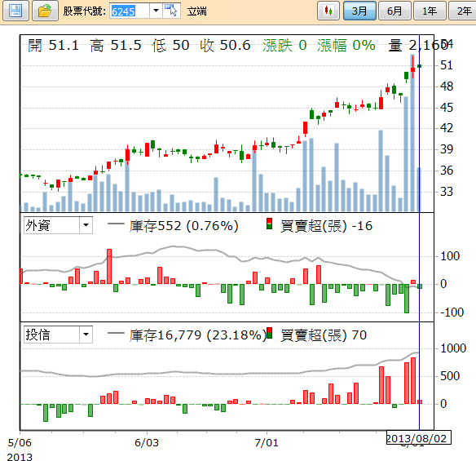Select the 1年 time range button

430,11
